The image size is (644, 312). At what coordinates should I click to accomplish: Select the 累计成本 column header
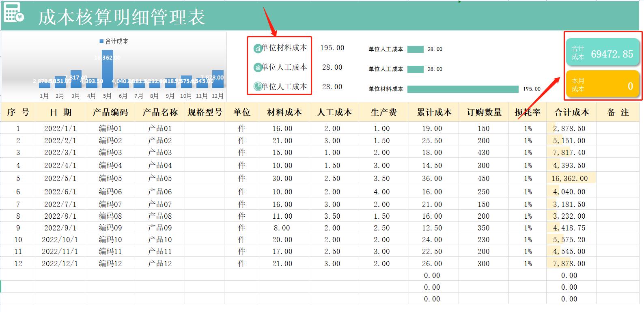(434, 112)
